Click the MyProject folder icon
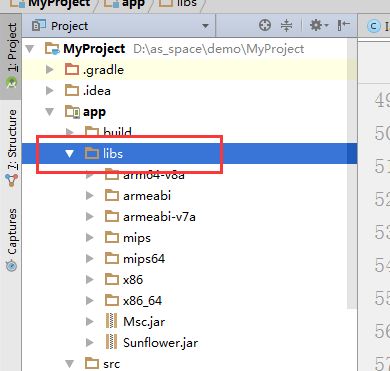Screen dimensions: 390x371 tap(52, 49)
